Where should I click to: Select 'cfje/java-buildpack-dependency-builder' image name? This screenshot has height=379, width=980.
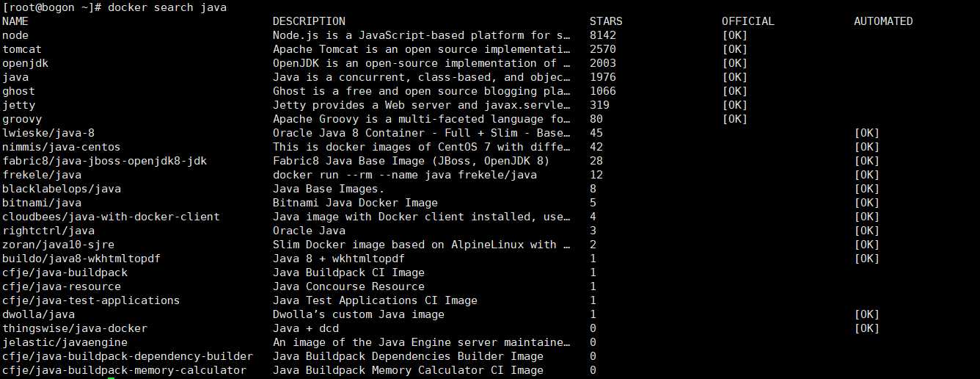(x=128, y=356)
